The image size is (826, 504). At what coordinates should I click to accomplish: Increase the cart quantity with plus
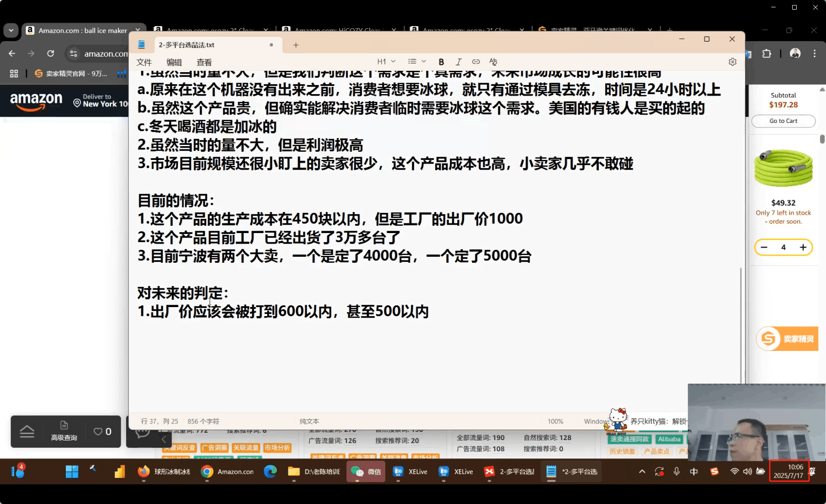[803, 247]
